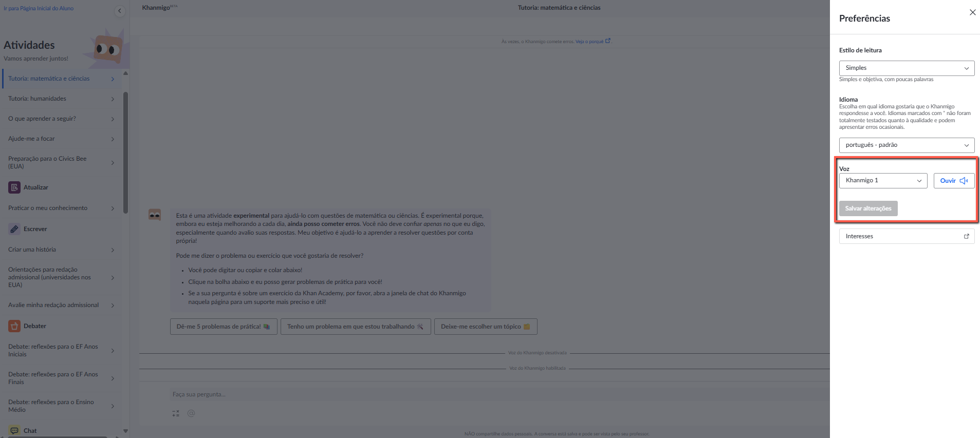
Task: Click the @ mention icon below input
Action: coord(191,413)
